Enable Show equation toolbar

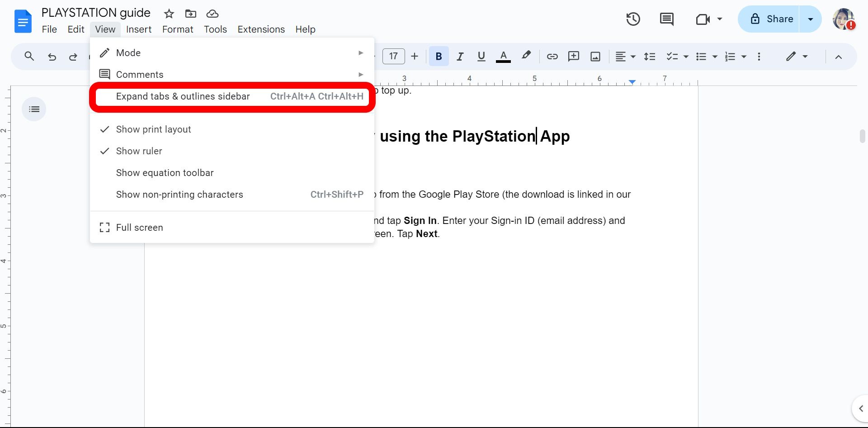165,172
